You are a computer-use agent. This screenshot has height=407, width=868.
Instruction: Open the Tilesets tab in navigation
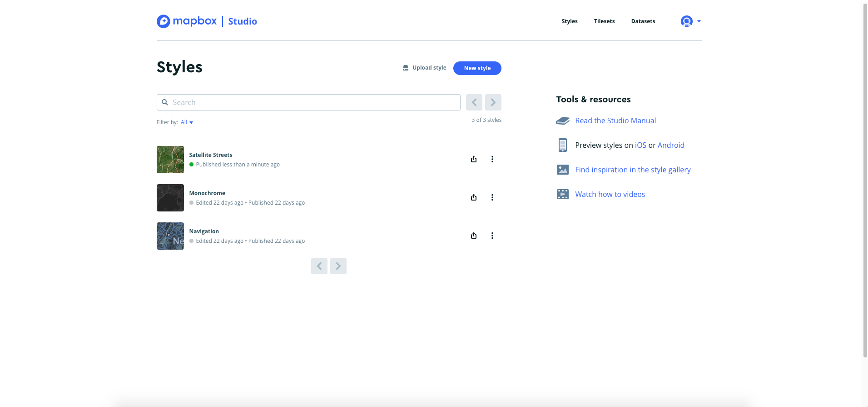click(x=604, y=21)
